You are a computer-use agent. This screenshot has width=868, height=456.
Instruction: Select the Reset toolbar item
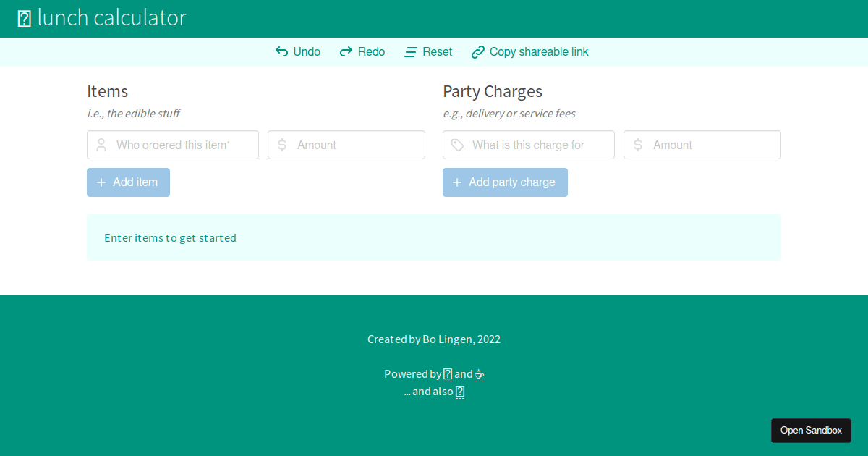(x=427, y=51)
